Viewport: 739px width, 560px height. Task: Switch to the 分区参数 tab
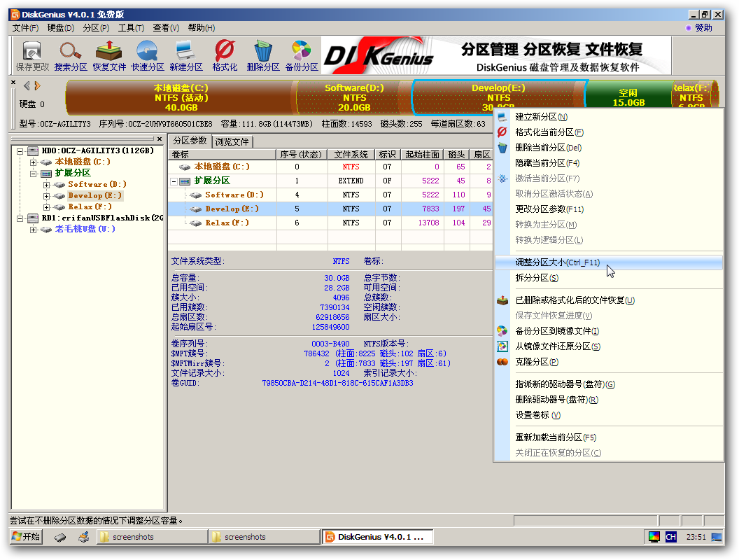[x=190, y=141]
